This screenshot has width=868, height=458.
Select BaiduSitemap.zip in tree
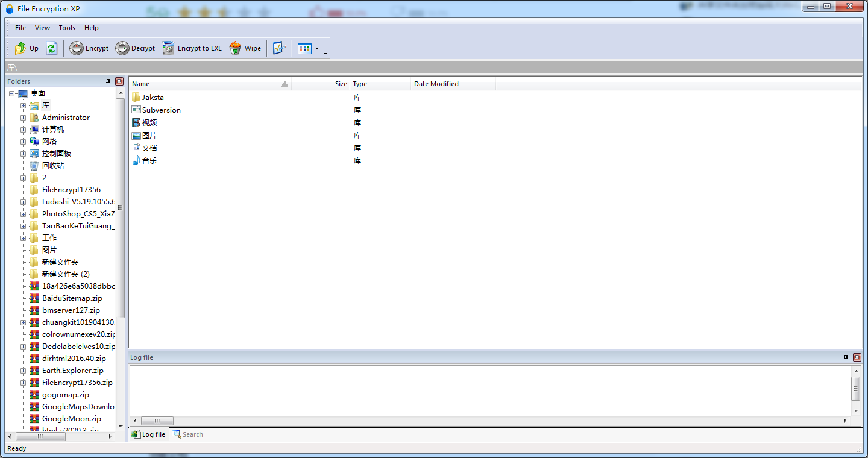72,298
